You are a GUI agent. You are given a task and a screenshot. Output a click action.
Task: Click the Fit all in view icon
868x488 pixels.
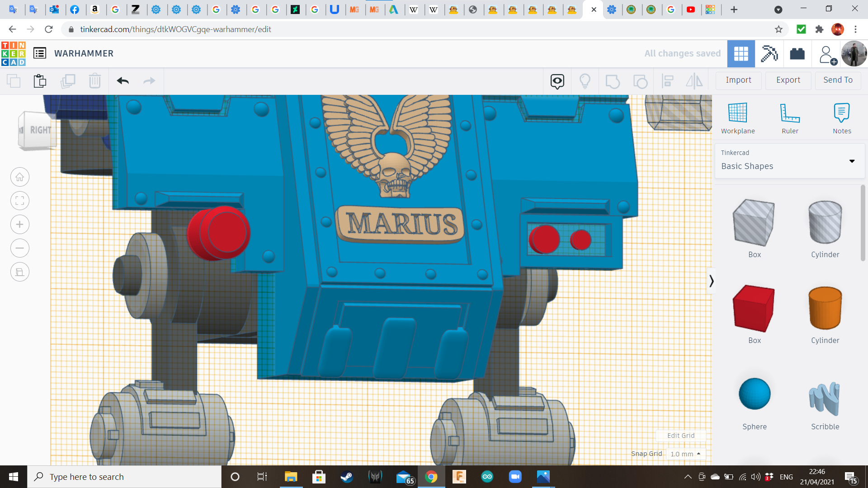pos(20,201)
